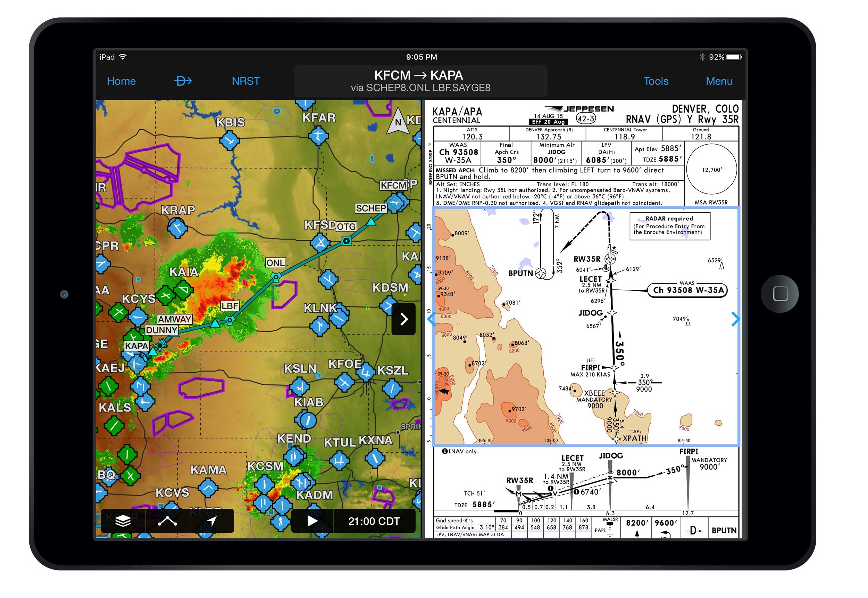
Task: Tap the OTG waypoint label
Action: [x=346, y=226]
